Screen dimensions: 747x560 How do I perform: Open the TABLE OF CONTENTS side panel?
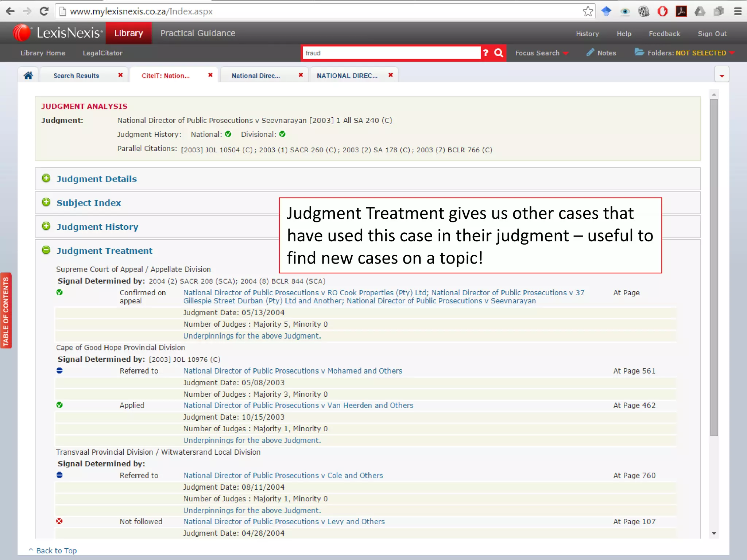click(6, 311)
